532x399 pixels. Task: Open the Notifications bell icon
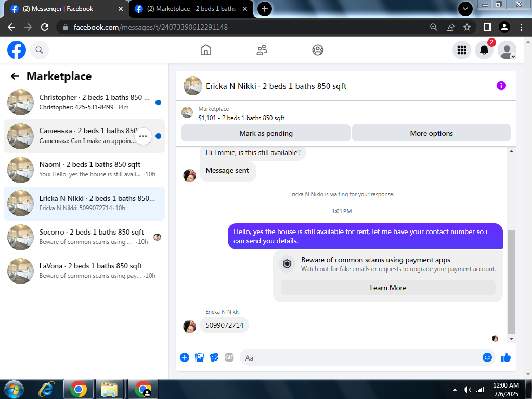(x=484, y=50)
